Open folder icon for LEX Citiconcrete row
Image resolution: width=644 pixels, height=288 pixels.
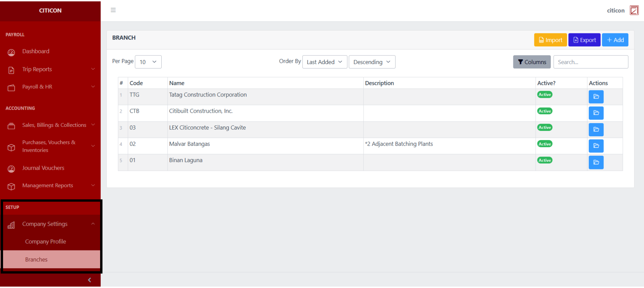pos(596,130)
